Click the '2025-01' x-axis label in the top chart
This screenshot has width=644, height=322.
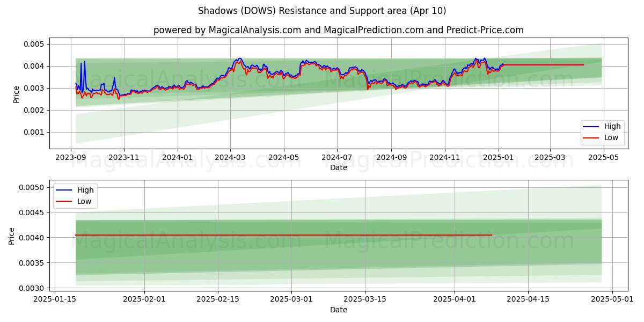[498, 158]
